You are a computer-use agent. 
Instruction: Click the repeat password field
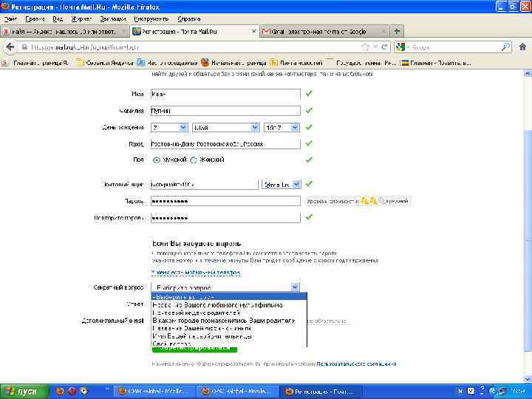pyautogui.click(x=225, y=217)
